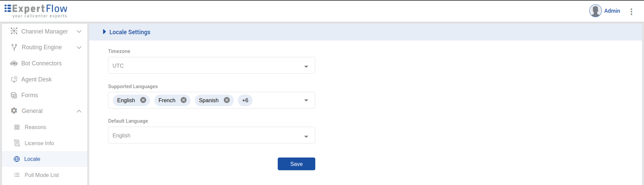
Task: Collapse the General section chevron
Action: click(x=79, y=111)
